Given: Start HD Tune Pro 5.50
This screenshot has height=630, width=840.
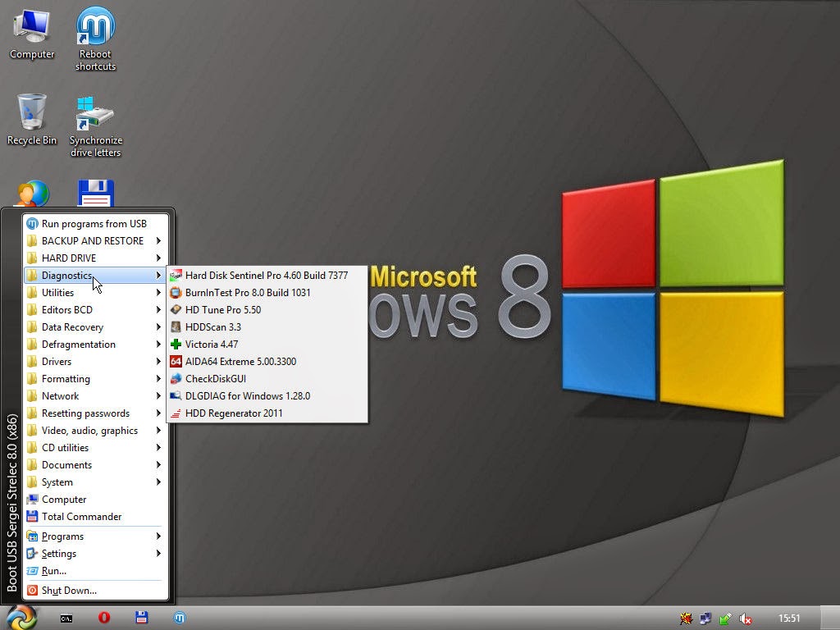Looking at the screenshot, I should (267, 309).
